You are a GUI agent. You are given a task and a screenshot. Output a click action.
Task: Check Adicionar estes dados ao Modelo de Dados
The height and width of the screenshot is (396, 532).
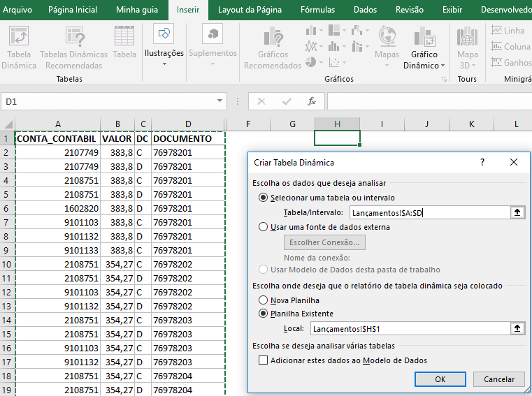[264, 360]
